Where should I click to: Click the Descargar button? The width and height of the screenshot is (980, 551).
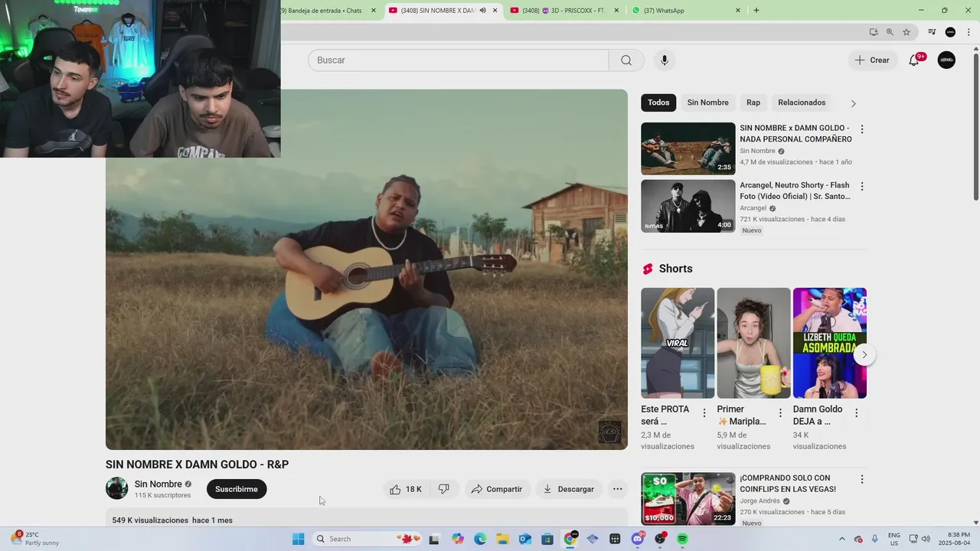pos(569,489)
